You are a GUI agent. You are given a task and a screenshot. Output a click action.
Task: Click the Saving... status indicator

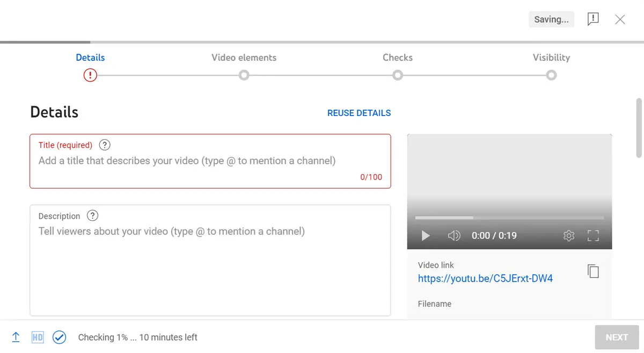coord(551,19)
